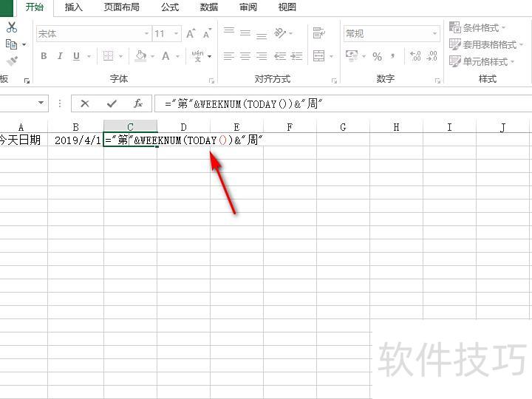Switch to the 数据 tab
The image size is (532, 399).
click(x=208, y=7)
